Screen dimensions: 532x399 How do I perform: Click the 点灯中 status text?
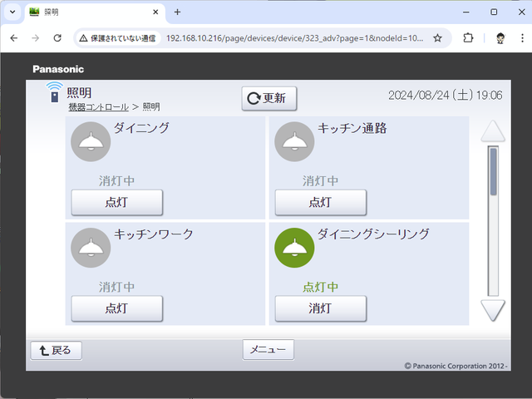(x=320, y=287)
